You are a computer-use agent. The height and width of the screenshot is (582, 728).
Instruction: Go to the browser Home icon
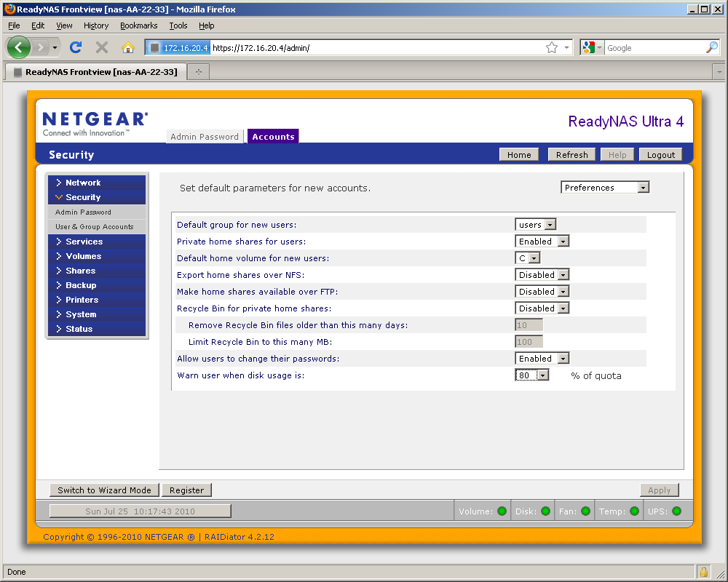click(x=127, y=47)
